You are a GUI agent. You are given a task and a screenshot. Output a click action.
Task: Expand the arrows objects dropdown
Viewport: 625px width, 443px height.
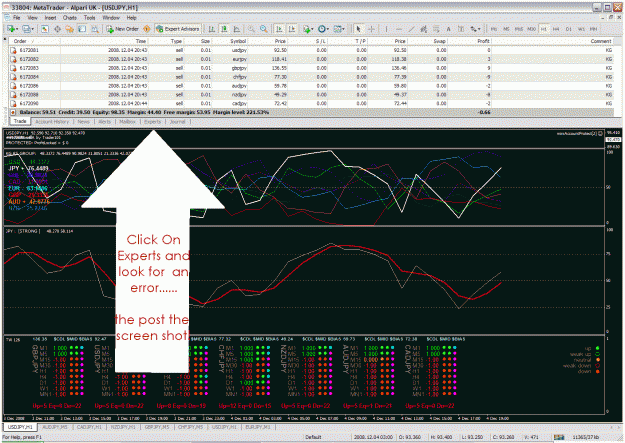click(479, 29)
